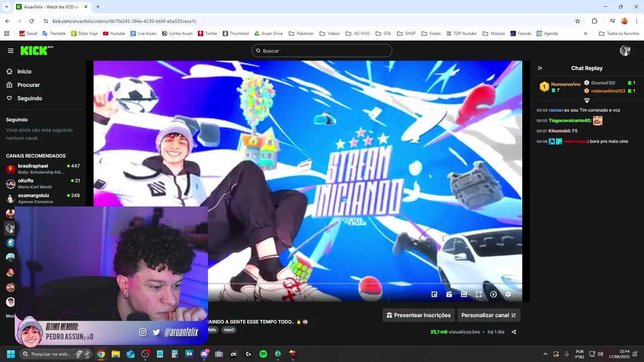Collapse the Chat Replay panel
Screen dimensions: 644x362
coord(540,68)
